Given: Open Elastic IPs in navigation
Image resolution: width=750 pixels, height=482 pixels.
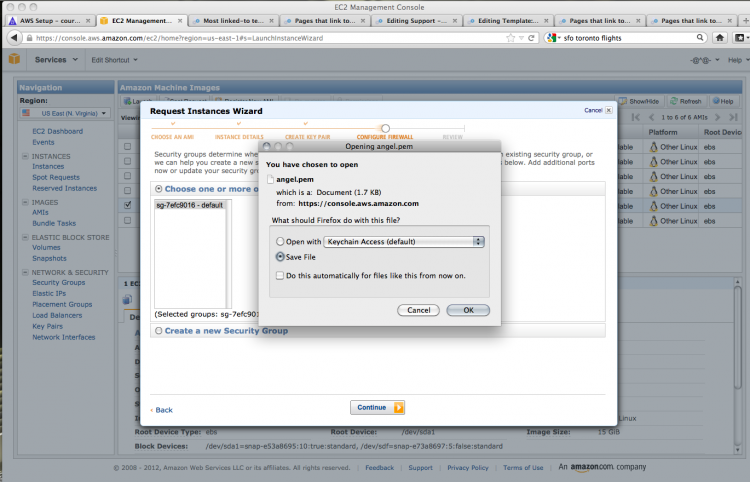Looking at the screenshot, I should [x=49, y=294].
